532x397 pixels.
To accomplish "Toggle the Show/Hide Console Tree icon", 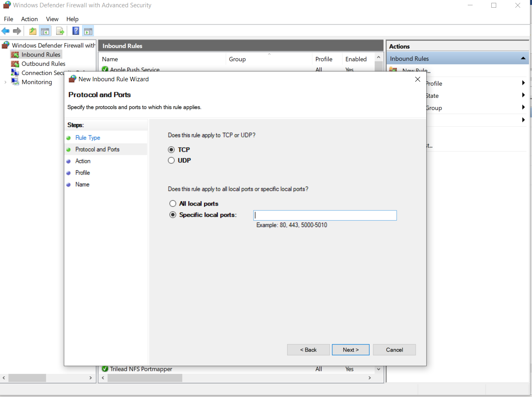I will tap(45, 31).
